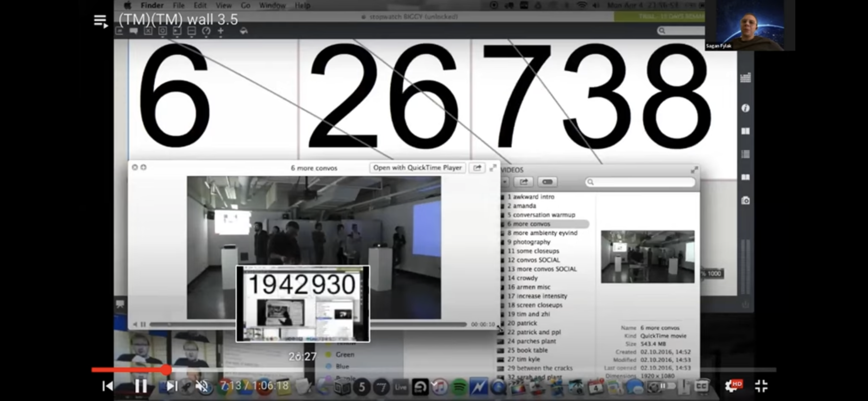This screenshot has width=868, height=401.
Task: Click share button in Quick Look preview
Action: (x=477, y=168)
